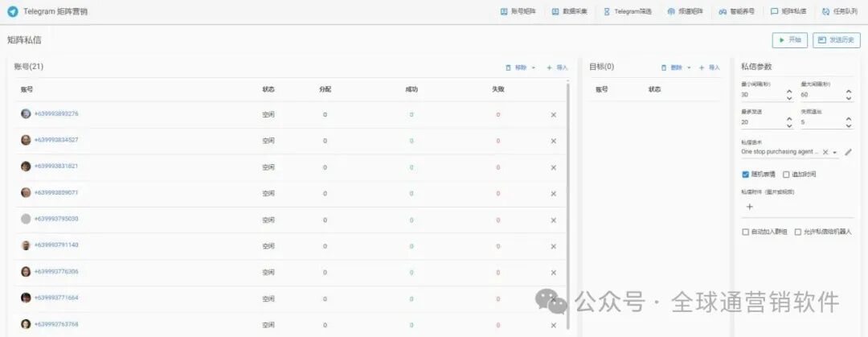Enable the 允许私信给机器人 checkbox
Image resolution: width=868 pixels, height=337 pixels.
click(798, 232)
